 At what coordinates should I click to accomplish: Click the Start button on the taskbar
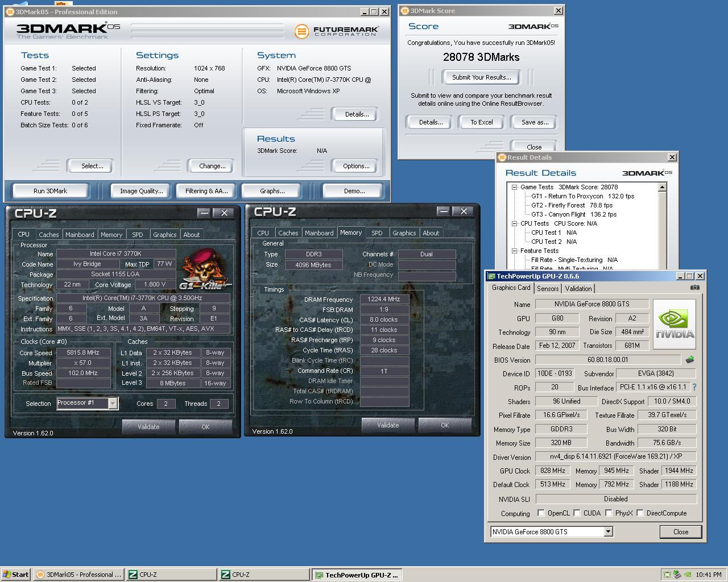click(15, 575)
